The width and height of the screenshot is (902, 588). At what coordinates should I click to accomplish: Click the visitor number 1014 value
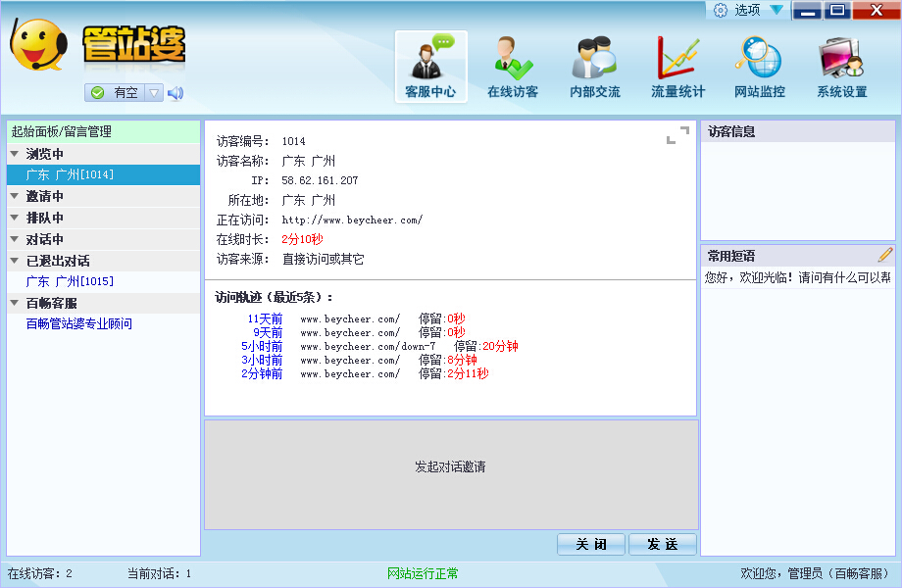[293, 141]
